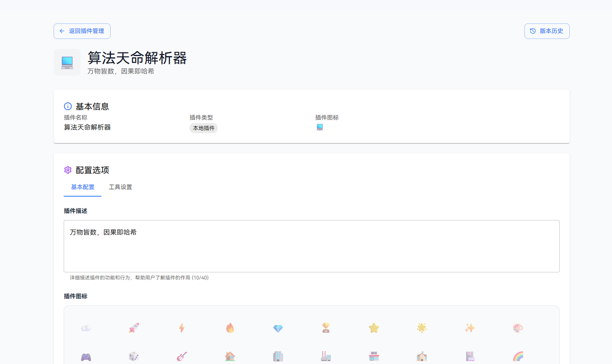Switch to the 工具设置 tab
Screen dimensions: 612x364
(121, 187)
